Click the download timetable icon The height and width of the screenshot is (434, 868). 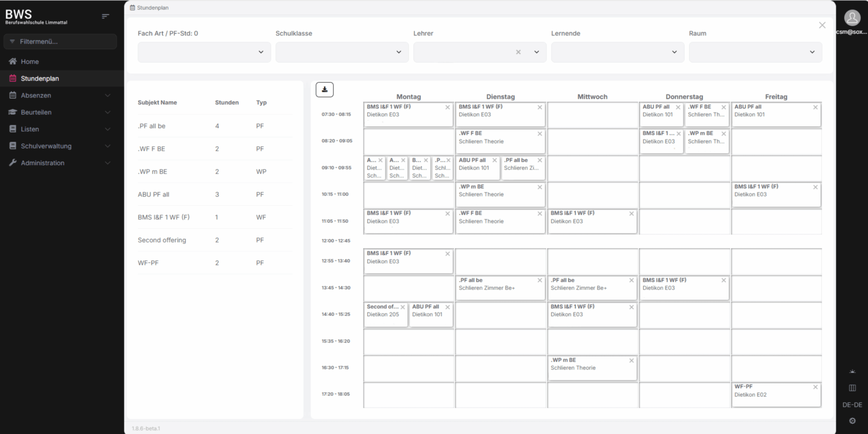325,89
